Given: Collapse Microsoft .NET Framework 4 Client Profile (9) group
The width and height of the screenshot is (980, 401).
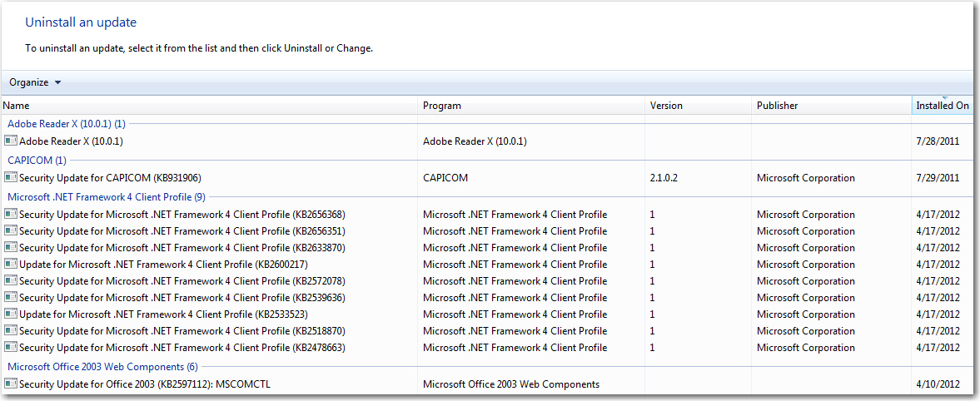Looking at the screenshot, I should click(x=107, y=196).
